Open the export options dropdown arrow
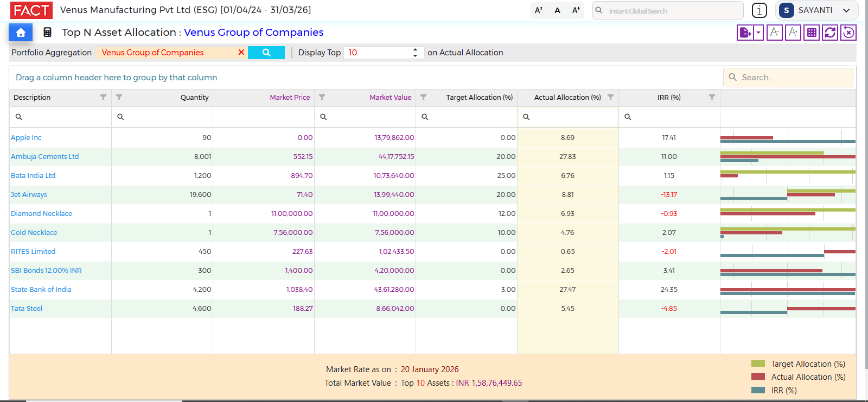The height and width of the screenshot is (402, 868). pyautogui.click(x=758, y=33)
